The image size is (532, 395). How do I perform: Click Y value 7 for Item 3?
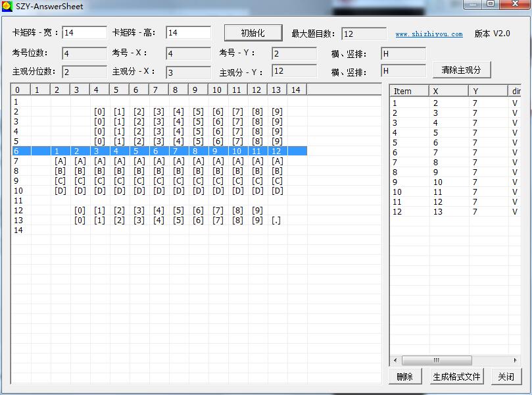[x=475, y=122]
